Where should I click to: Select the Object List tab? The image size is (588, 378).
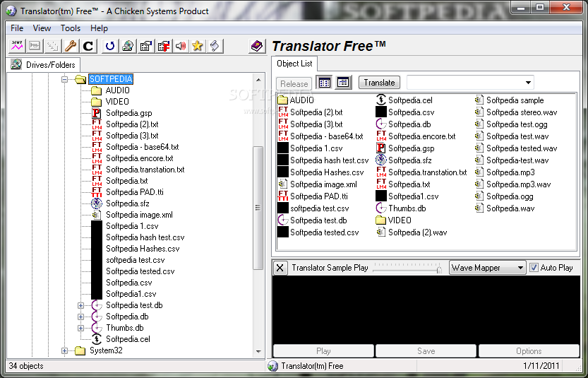point(295,64)
